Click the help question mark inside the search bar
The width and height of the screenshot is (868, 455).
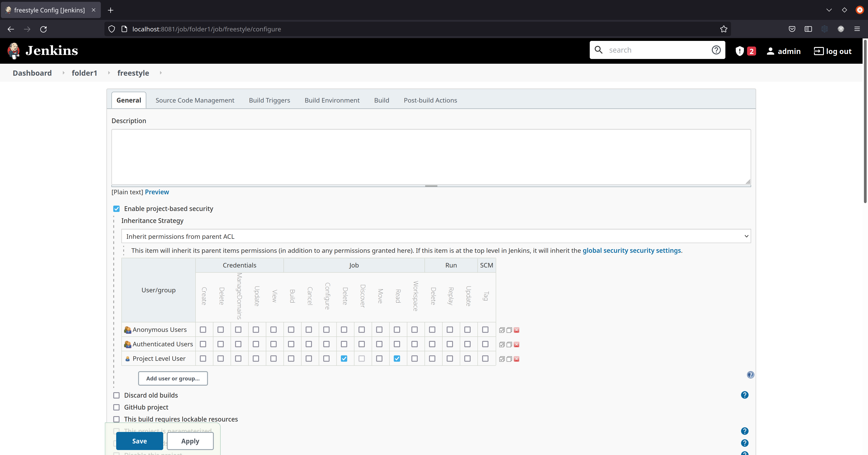(716, 50)
